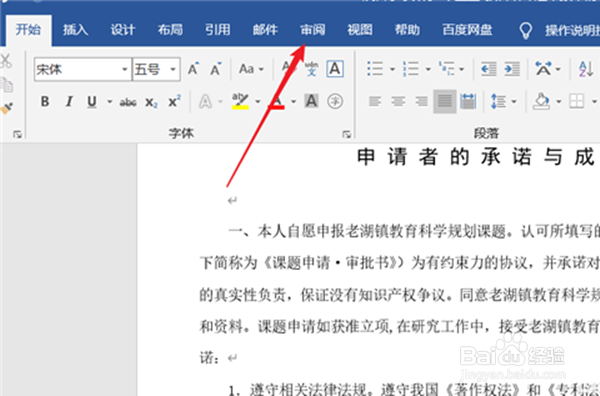
Task: Click the enclosed character circle icon
Action: pyautogui.click(x=335, y=101)
